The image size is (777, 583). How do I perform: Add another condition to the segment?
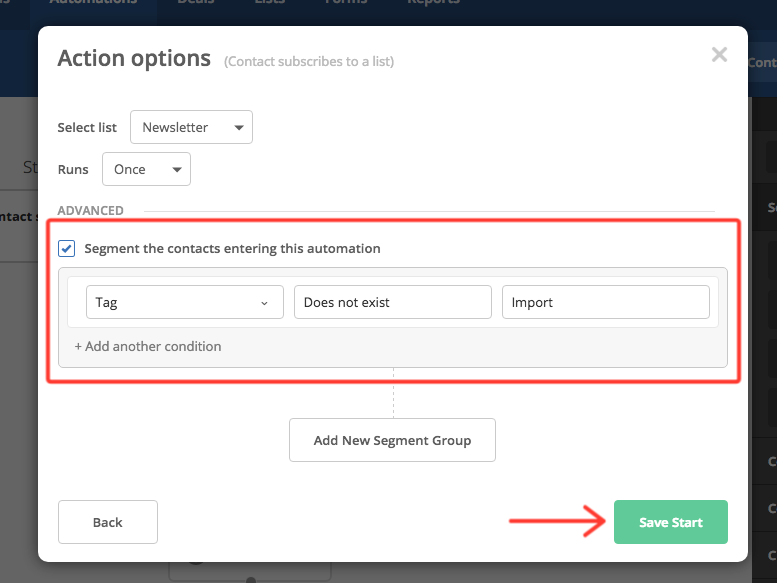pos(148,346)
